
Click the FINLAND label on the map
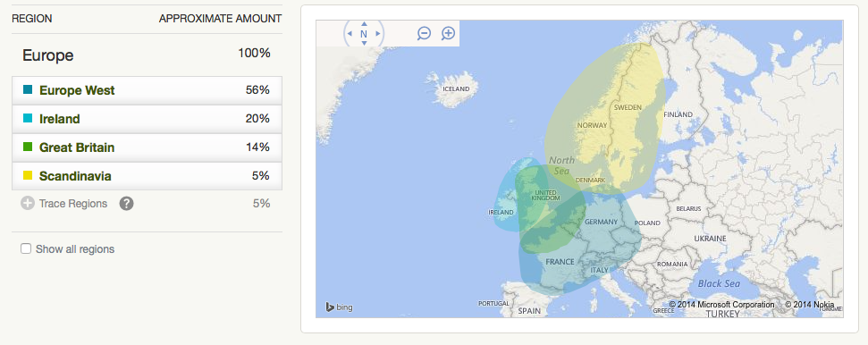point(678,114)
